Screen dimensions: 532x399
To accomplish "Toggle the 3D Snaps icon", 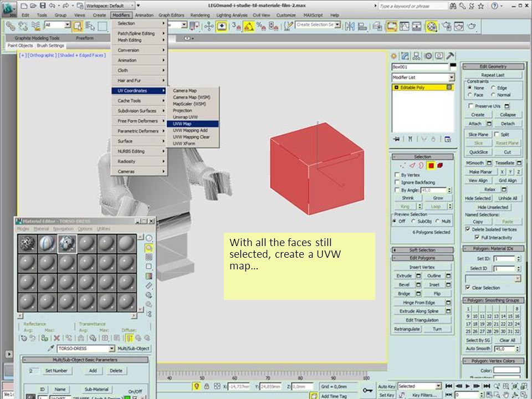I will click(x=237, y=26).
